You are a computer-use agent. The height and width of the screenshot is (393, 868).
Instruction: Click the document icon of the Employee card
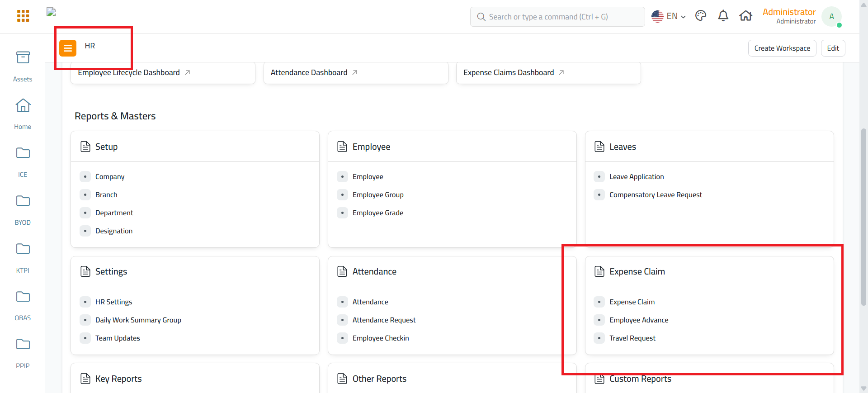tap(342, 147)
